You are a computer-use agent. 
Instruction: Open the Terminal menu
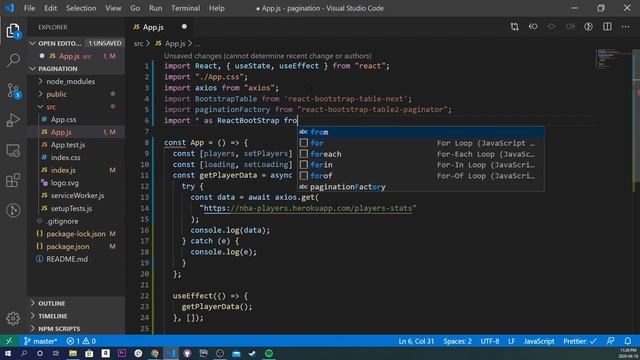coord(186,8)
